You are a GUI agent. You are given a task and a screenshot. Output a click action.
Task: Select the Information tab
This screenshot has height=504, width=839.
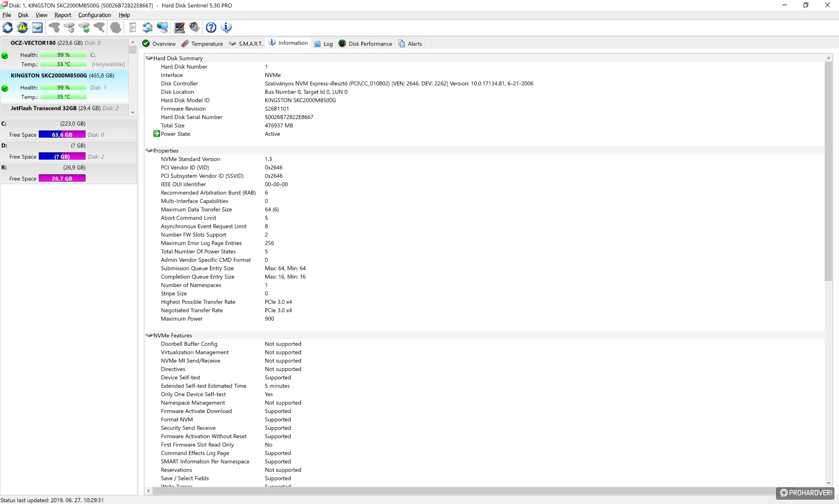288,43
